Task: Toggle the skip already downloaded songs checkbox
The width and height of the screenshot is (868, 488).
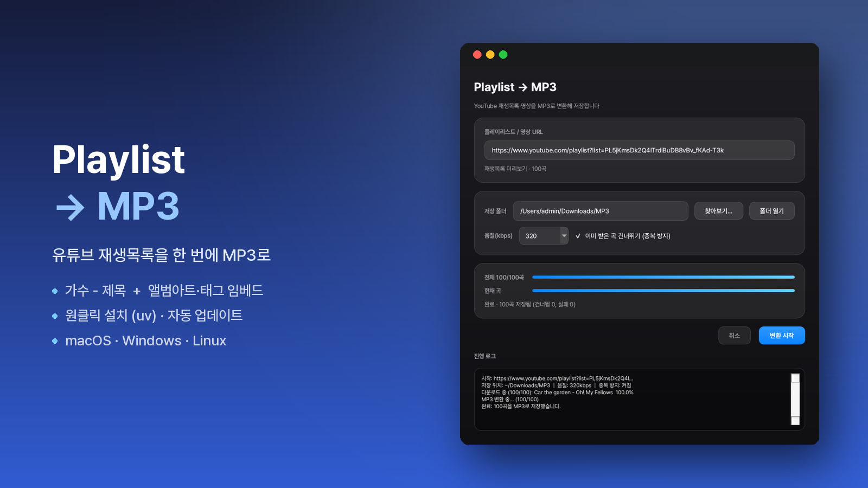Action: pos(578,236)
